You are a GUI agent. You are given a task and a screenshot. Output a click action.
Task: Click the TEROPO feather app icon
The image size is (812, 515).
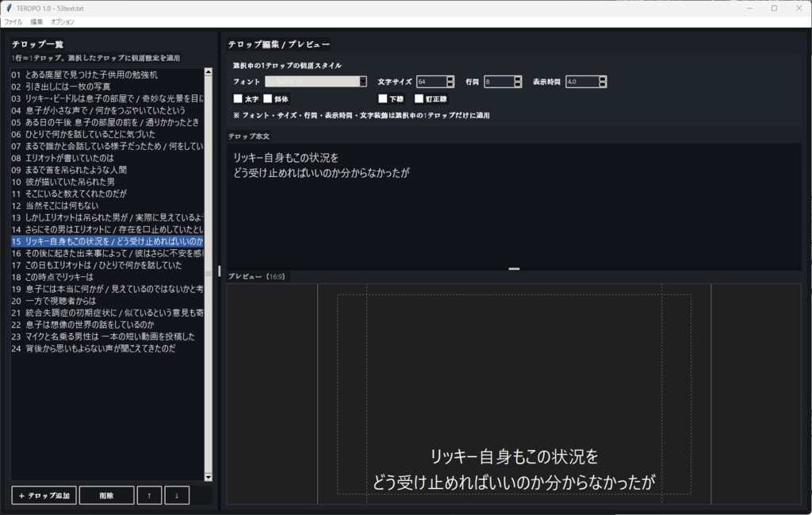pyautogui.click(x=8, y=8)
